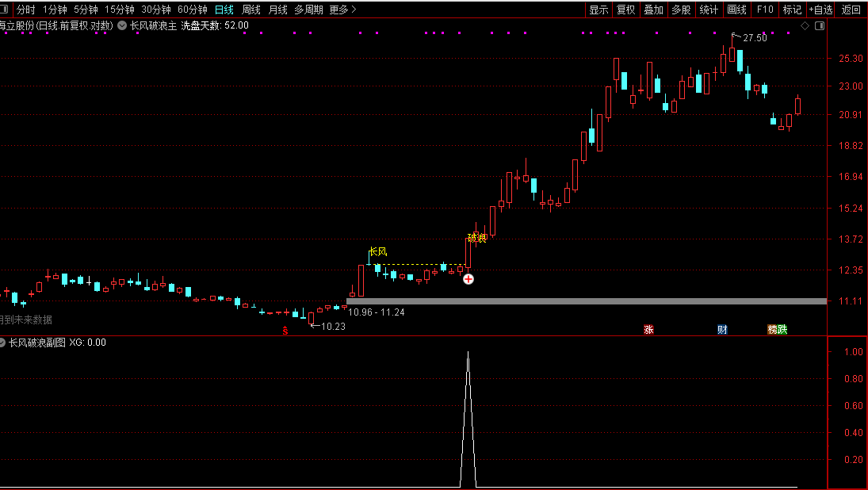Screen dimensions: 868x490
Task: Add stock via +自选
Action: 821,10
